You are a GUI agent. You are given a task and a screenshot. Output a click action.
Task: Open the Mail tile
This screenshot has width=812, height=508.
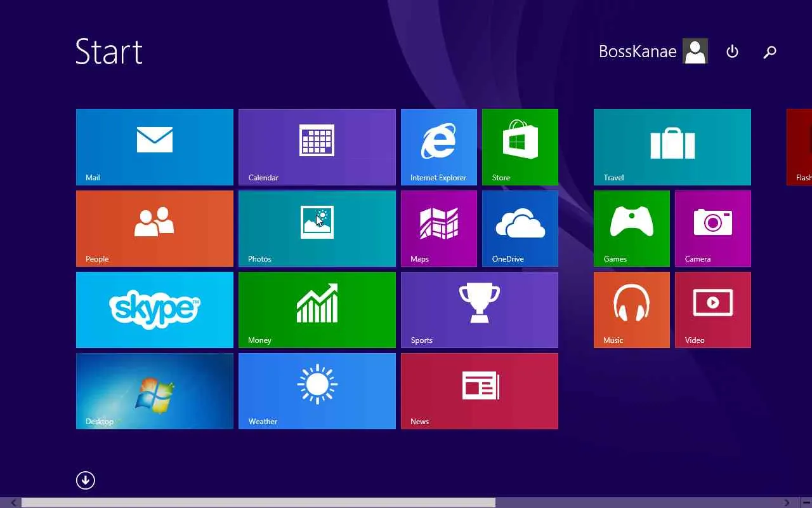155,147
